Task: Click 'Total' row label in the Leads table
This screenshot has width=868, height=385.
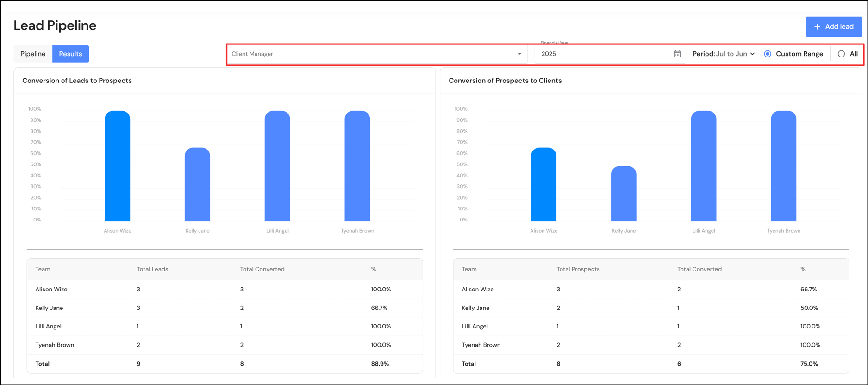Action: coord(43,364)
